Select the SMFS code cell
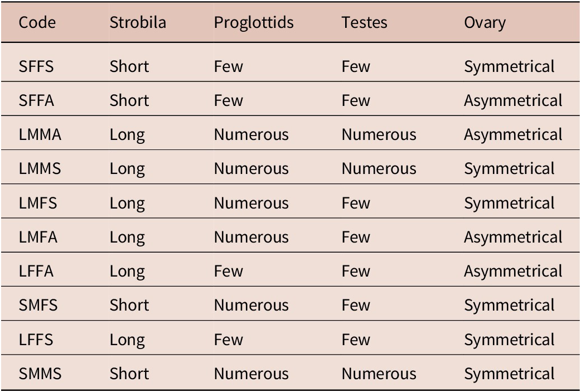The height and width of the screenshot is (392, 581). (38, 306)
